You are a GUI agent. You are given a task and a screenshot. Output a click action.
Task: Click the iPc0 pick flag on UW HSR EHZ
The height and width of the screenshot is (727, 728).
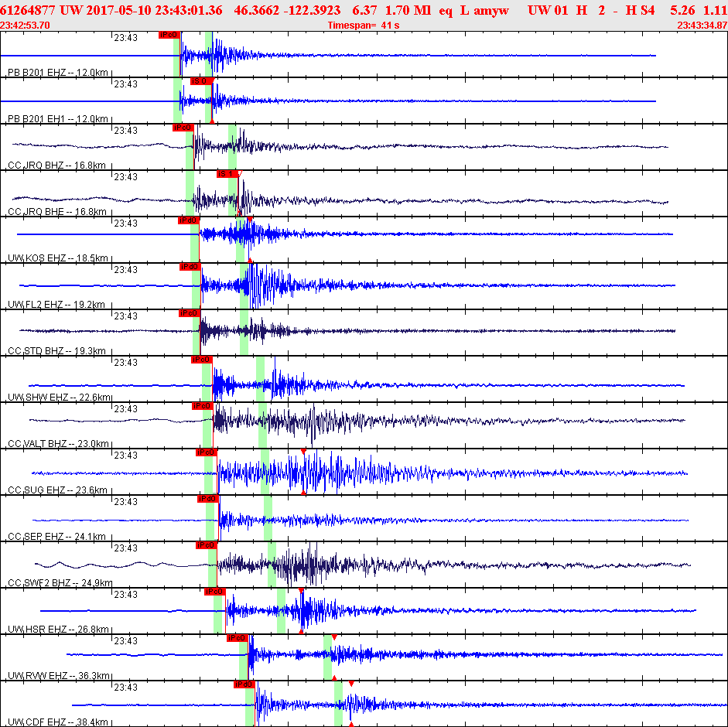tap(214, 592)
